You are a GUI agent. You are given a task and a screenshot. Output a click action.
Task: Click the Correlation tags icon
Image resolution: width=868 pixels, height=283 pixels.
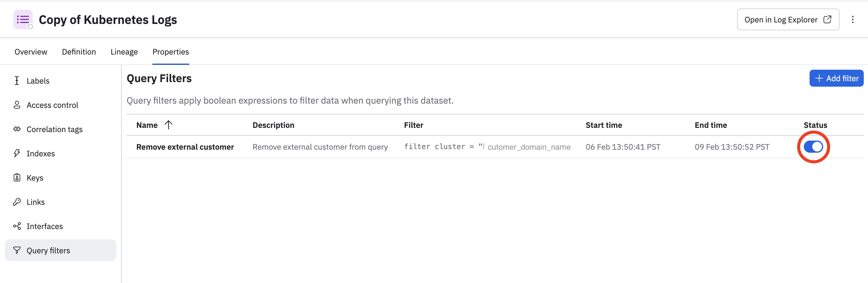coord(17,129)
